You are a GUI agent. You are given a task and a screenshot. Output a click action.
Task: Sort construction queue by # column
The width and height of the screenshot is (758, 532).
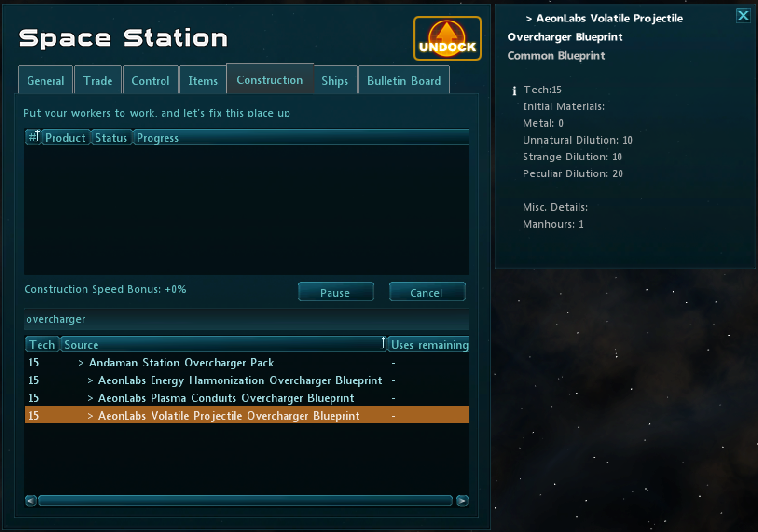33,137
